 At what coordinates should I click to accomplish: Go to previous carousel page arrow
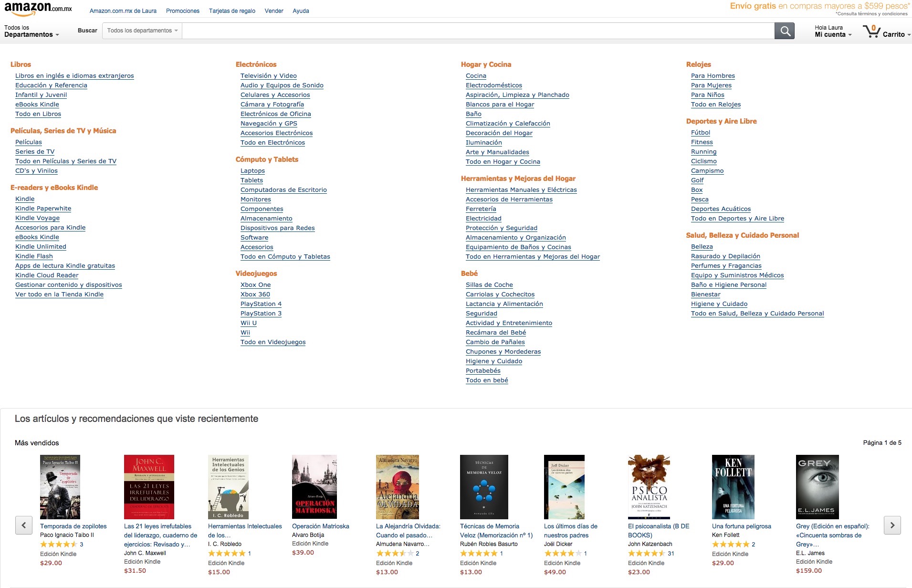coord(24,525)
